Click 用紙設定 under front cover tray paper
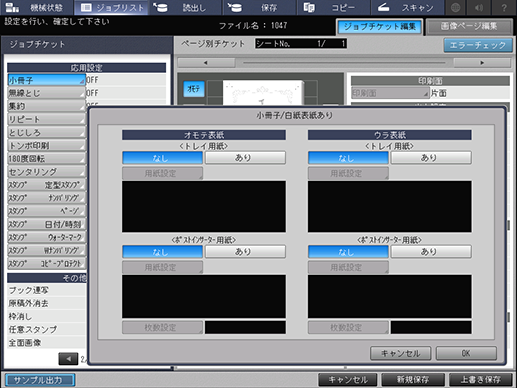This screenshot has height=388, width=517. 162,173
